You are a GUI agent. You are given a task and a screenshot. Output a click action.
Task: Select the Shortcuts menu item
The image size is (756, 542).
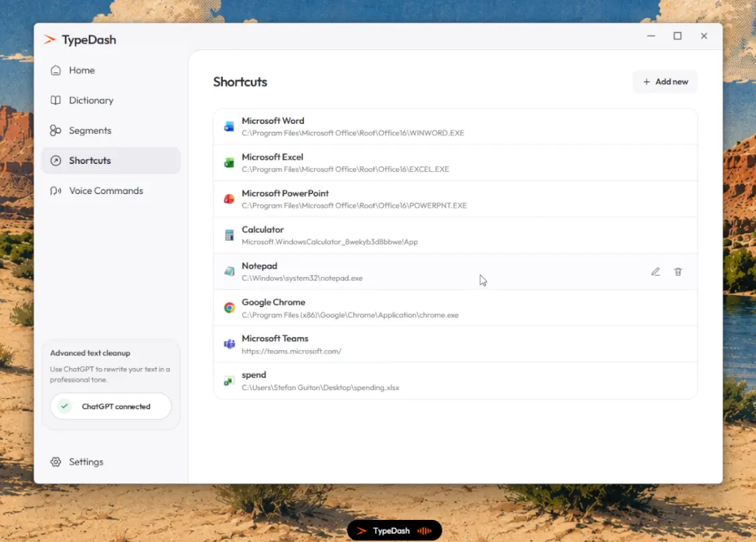coord(111,161)
